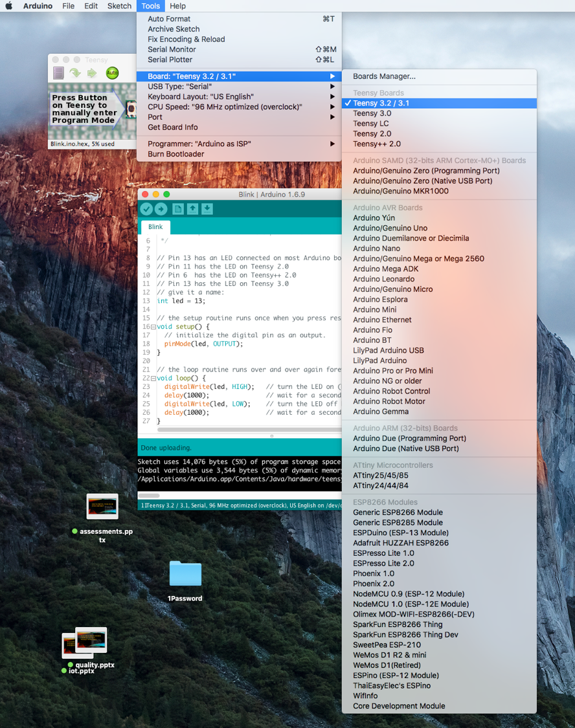Open the CPU Speed submenu
Viewport: 575px width, 728px height.
tap(239, 107)
